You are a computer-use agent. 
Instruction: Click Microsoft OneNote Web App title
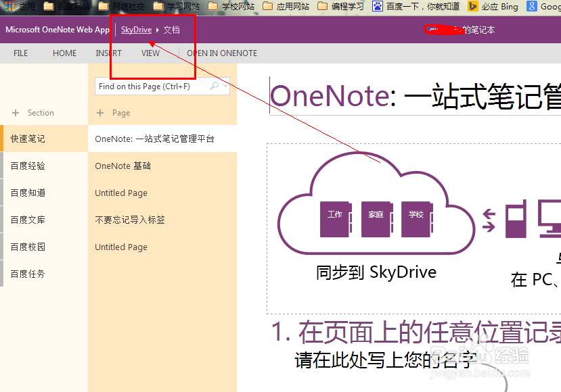pos(58,30)
